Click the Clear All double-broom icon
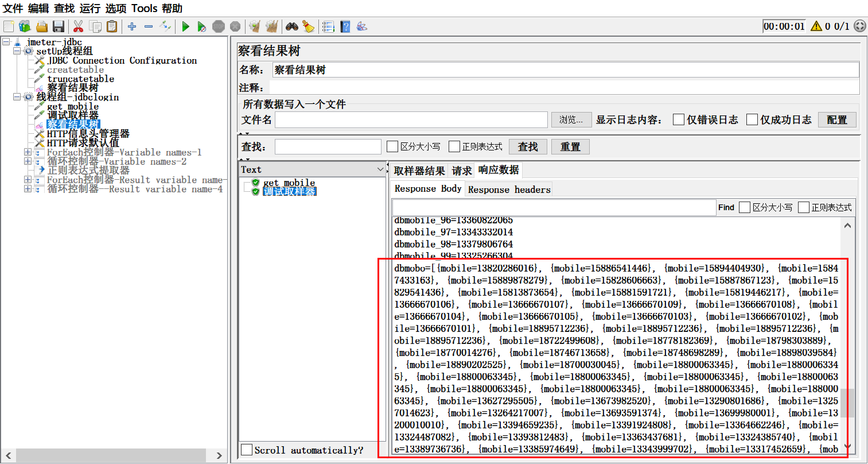The height and width of the screenshot is (464, 868). 271,26
